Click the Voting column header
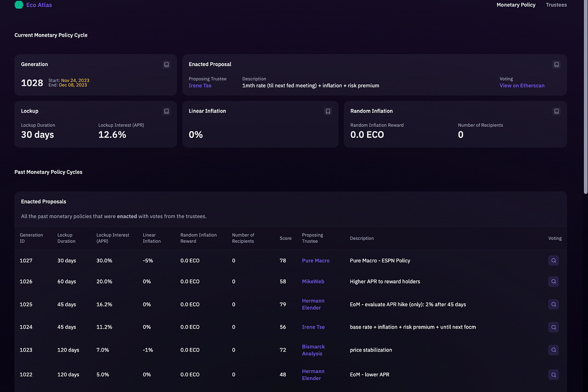Image resolution: width=588 pixels, height=392 pixels. (x=555, y=239)
